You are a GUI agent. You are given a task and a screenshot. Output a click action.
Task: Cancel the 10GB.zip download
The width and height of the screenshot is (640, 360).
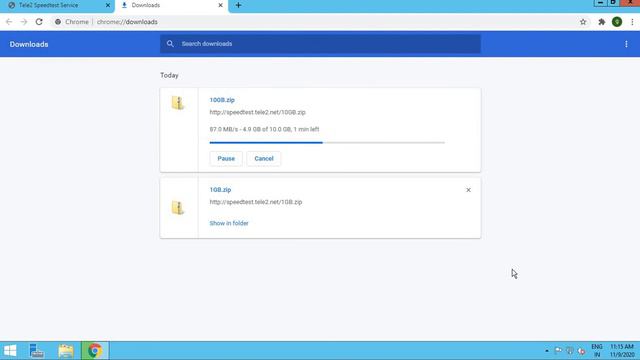pyautogui.click(x=264, y=158)
